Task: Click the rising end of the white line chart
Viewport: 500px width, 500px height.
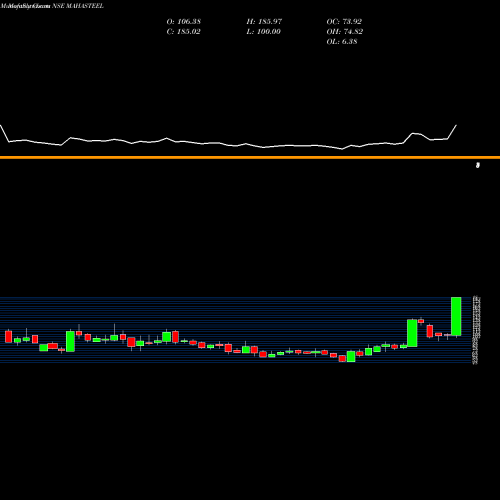Action: 452,132
